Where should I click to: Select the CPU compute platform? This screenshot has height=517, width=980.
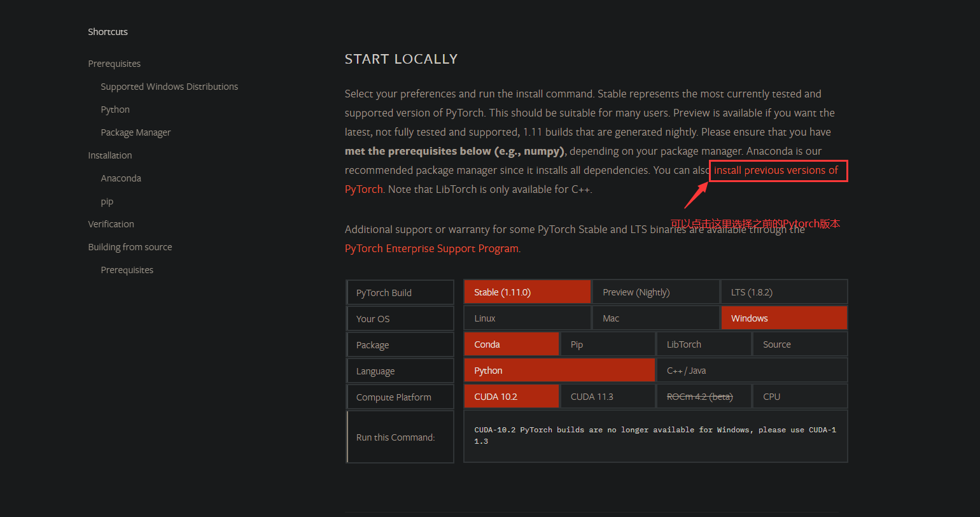[x=800, y=397]
